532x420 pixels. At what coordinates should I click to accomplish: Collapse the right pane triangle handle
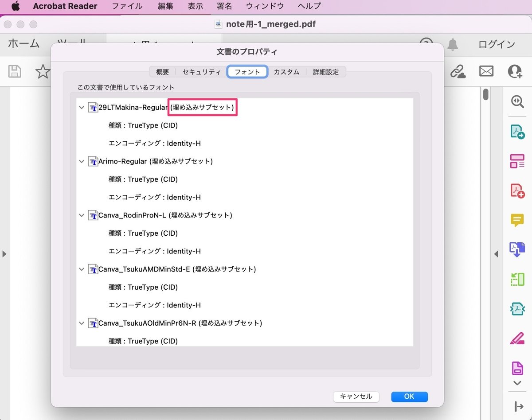click(x=496, y=254)
